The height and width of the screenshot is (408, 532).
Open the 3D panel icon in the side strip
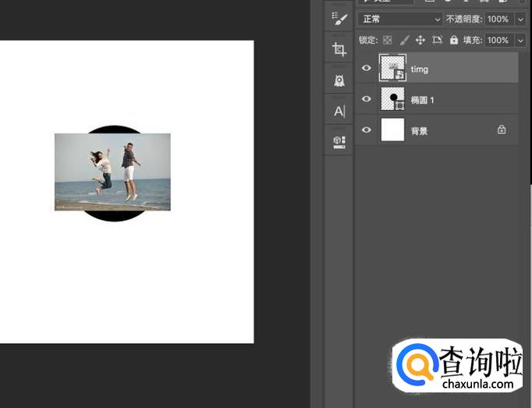click(339, 141)
